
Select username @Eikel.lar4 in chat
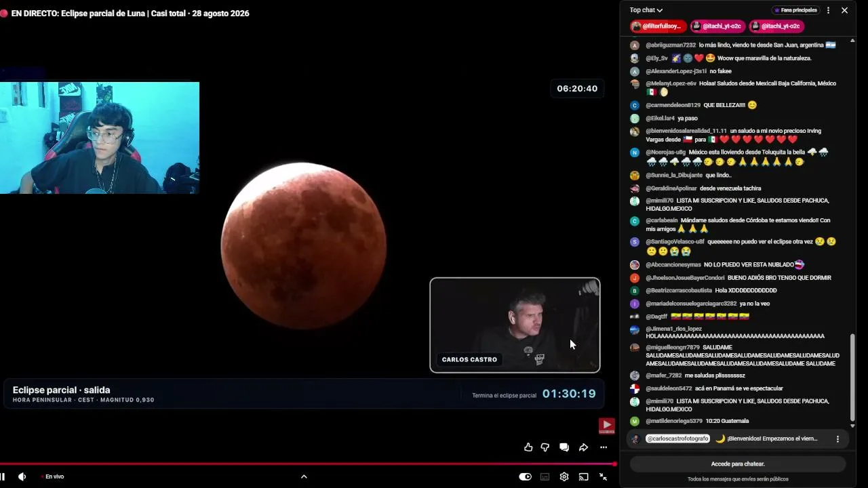(x=660, y=118)
